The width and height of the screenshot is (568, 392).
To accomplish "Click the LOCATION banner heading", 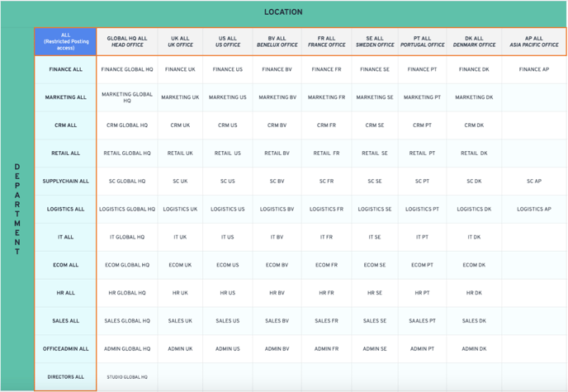I will [283, 12].
